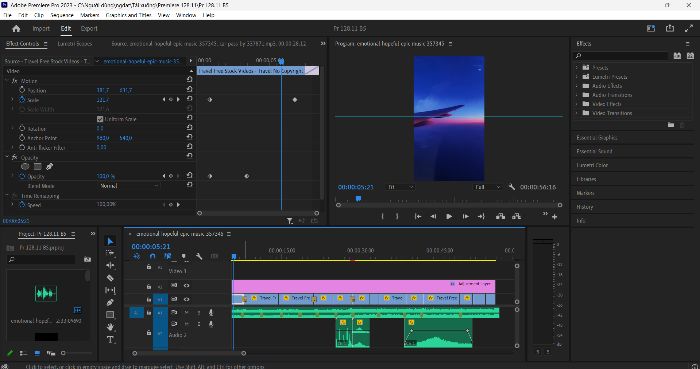Select the Pen tool in the toolbar

(x=110, y=303)
